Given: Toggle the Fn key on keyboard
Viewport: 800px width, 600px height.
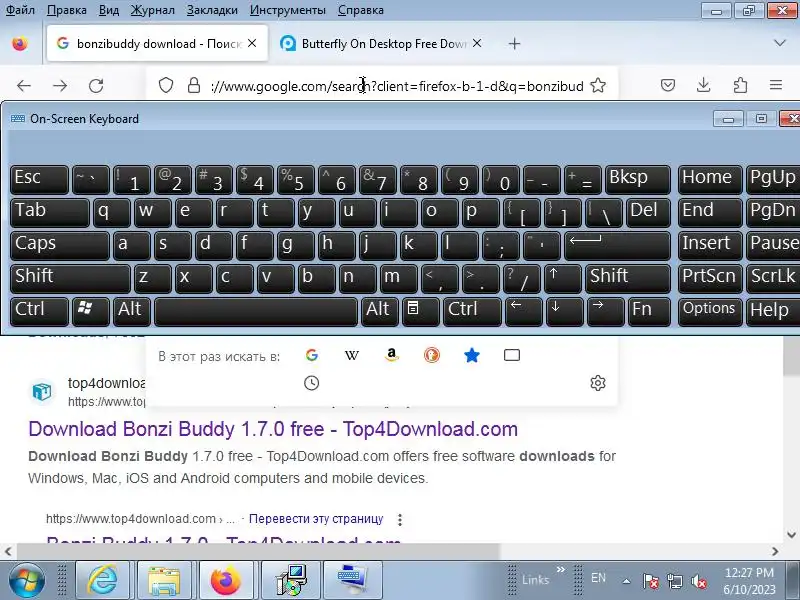Looking at the screenshot, I should pyautogui.click(x=648, y=311).
